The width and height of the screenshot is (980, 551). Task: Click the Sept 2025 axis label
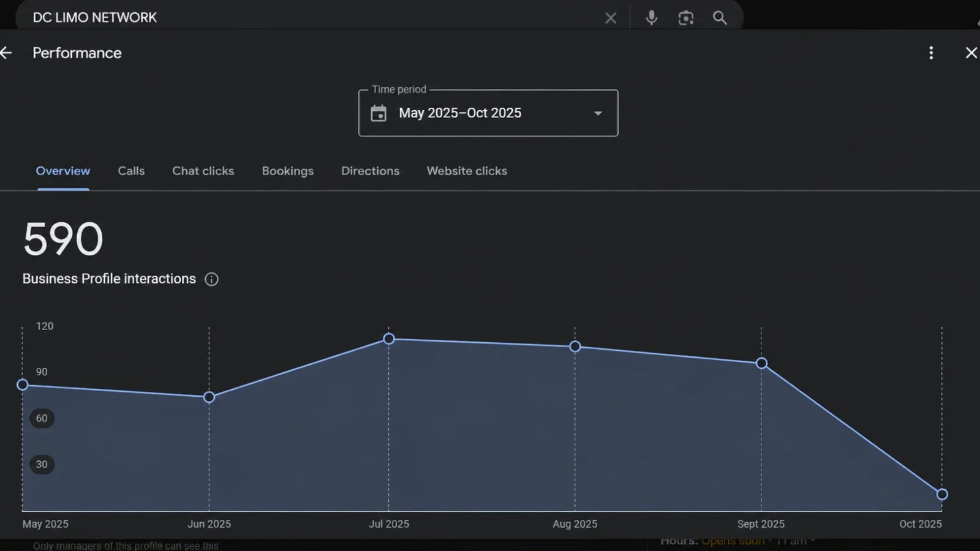(761, 524)
